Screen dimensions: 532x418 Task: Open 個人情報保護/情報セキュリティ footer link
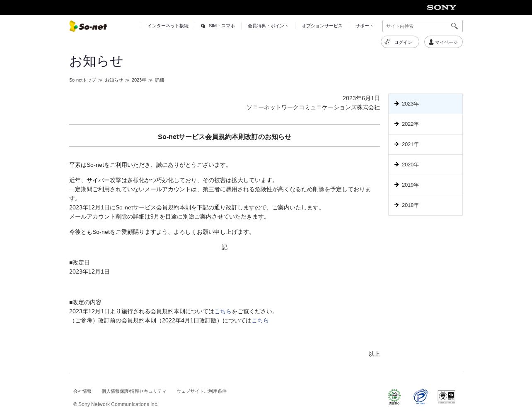click(x=134, y=391)
